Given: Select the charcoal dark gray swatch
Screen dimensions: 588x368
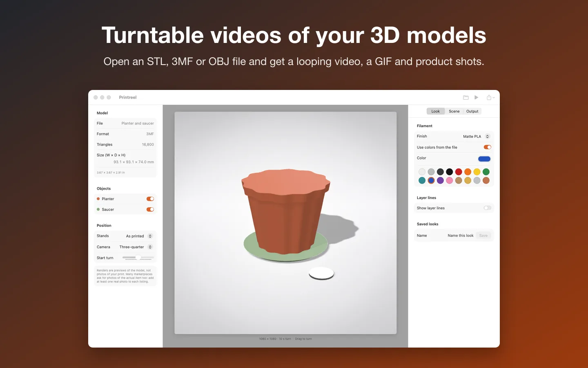Looking at the screenshot, I should (x=440, y=172).
